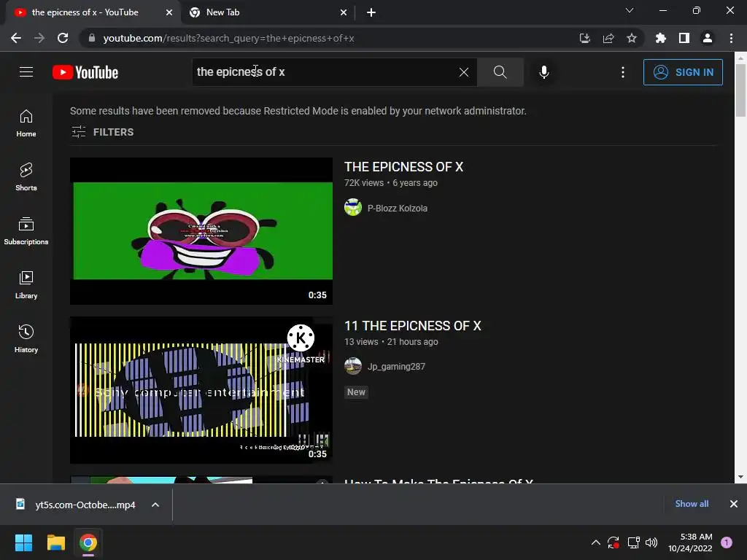Visit the P-Blozz Kolzola channel name
Image resolution: width=747 pixels, height=560 pixels.
coord(398,208)
